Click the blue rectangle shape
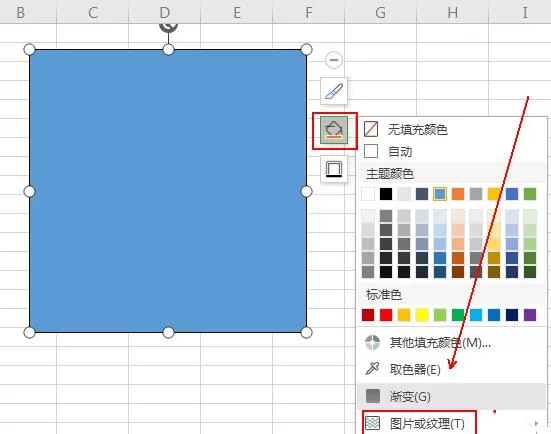Viewport: 551px width, 434px height. click(x=168, y=191)
